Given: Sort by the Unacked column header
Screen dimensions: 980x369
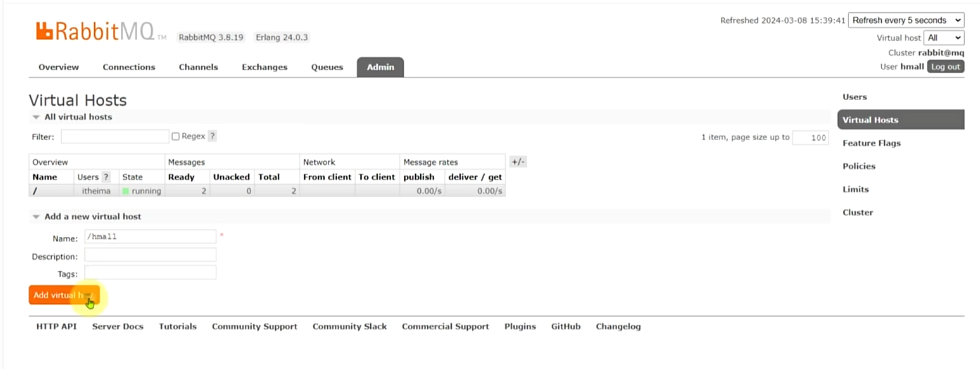Looking at the screenshot, I should point(231,177).
